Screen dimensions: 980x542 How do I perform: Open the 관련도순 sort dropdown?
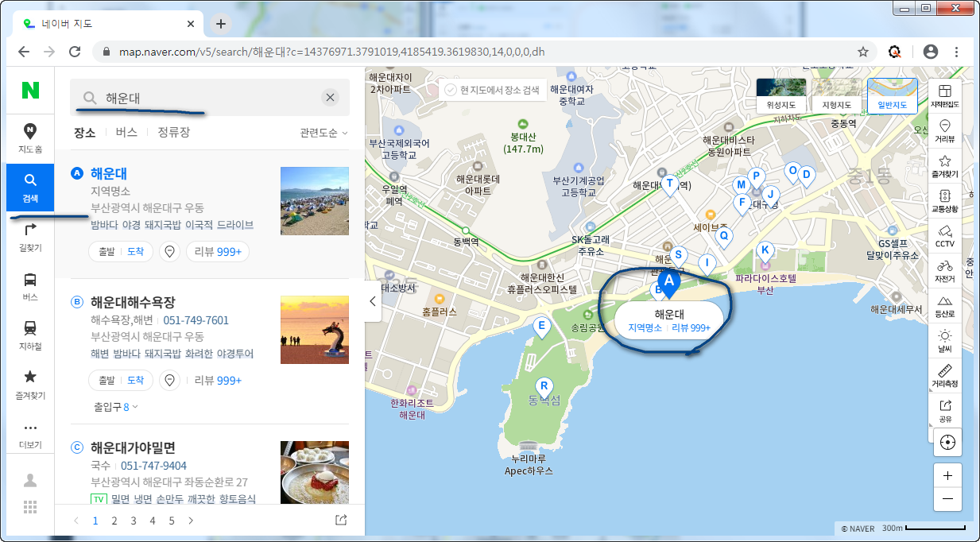click(323, 133)
